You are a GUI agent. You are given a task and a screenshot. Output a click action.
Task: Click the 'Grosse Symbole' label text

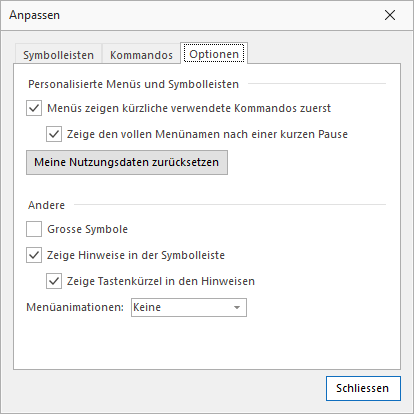point(88,229)
